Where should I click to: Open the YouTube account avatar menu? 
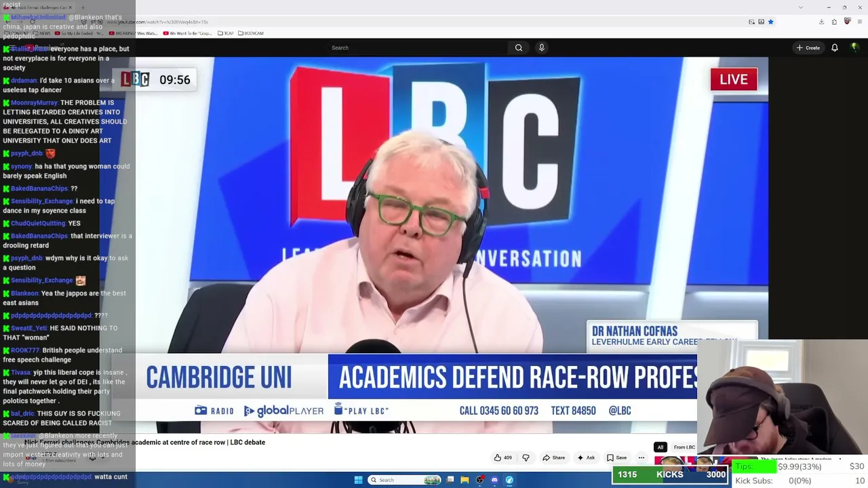[x=854, y=47]
